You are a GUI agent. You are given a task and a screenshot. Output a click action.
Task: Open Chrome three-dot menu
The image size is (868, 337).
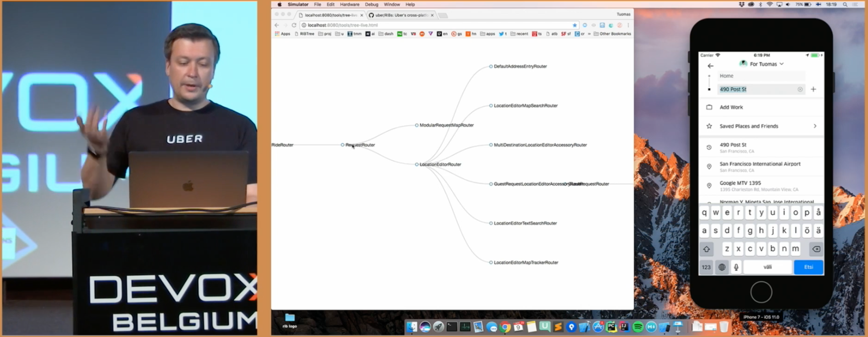pyautogui.click(x=628, y=25)
